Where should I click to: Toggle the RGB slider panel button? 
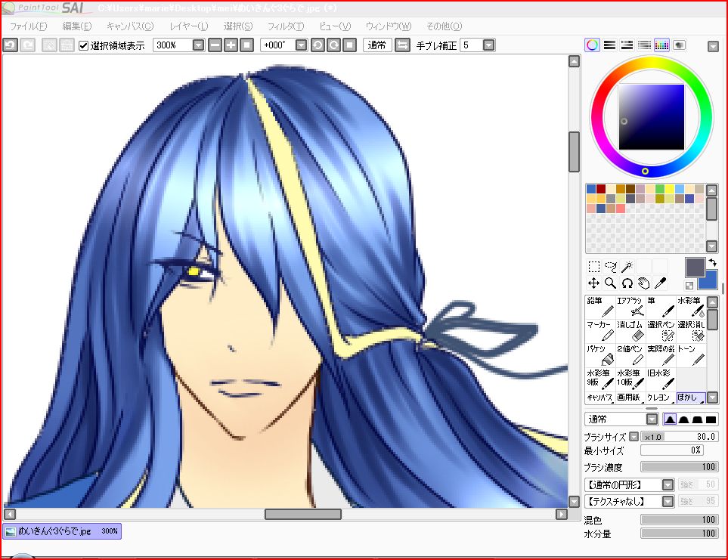[609, 45]
